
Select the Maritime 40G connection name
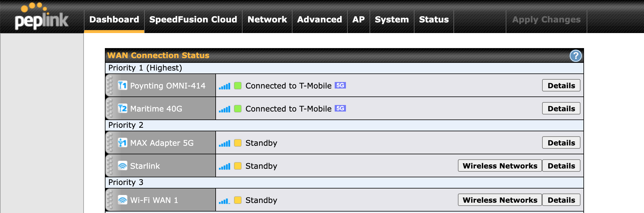(156, 109)
